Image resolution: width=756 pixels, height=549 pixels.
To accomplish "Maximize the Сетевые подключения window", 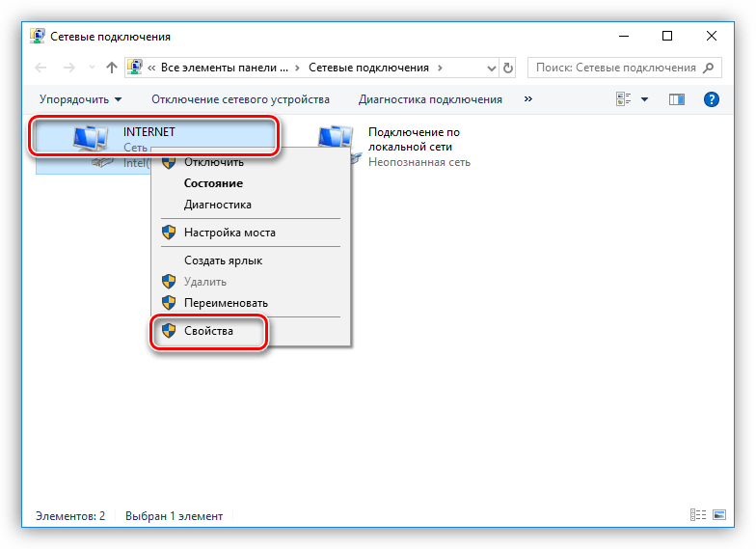I will point(667,36).
